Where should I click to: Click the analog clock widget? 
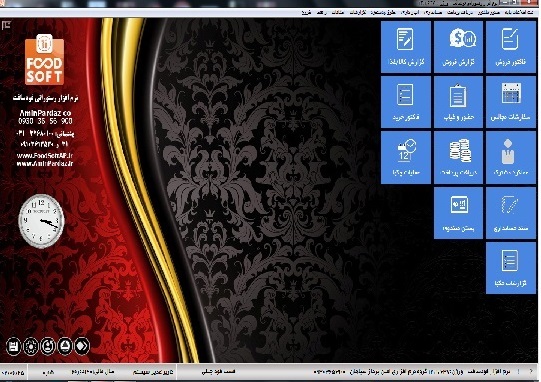tap(41, 221)
